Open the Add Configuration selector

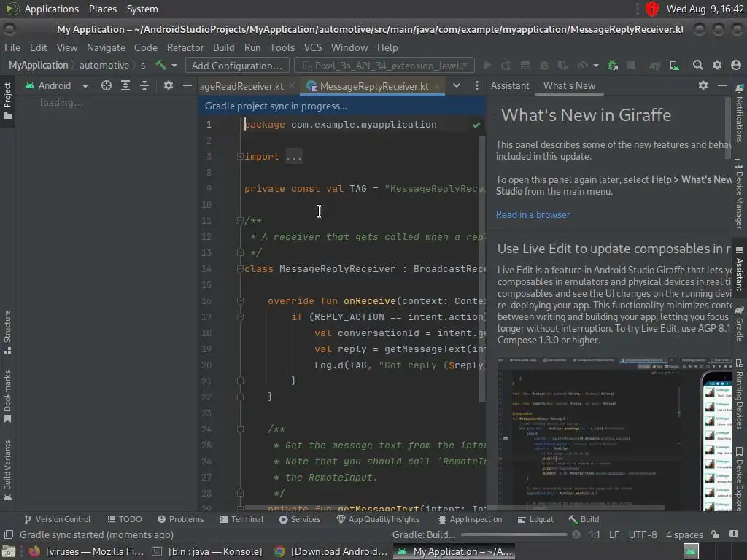pos(237,65)
